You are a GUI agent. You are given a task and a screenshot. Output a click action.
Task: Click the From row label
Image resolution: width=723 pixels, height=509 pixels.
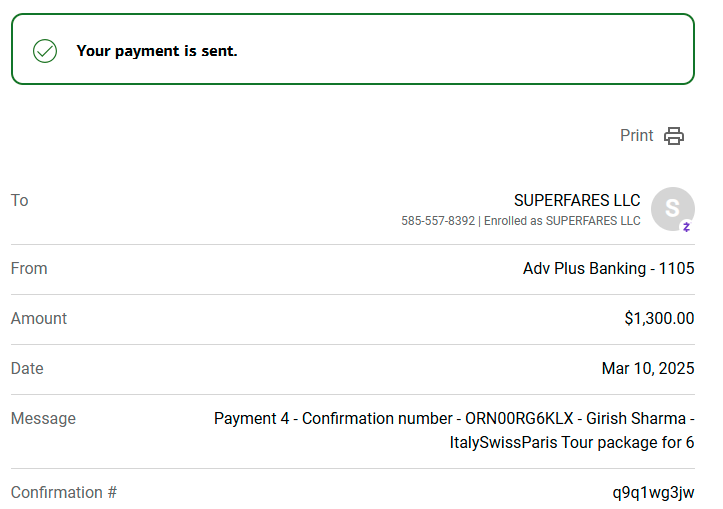pos(29,268)
